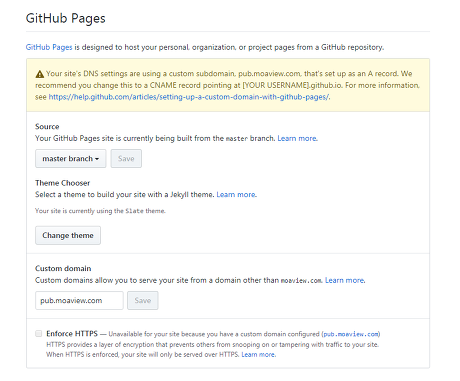Click Save next to the custom domain field
460x381 pixels.
143,300
